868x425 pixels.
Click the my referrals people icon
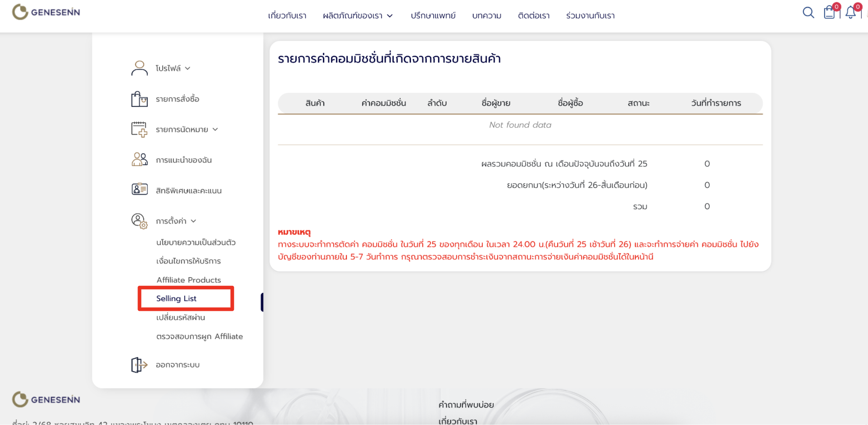tap(139, 159)
